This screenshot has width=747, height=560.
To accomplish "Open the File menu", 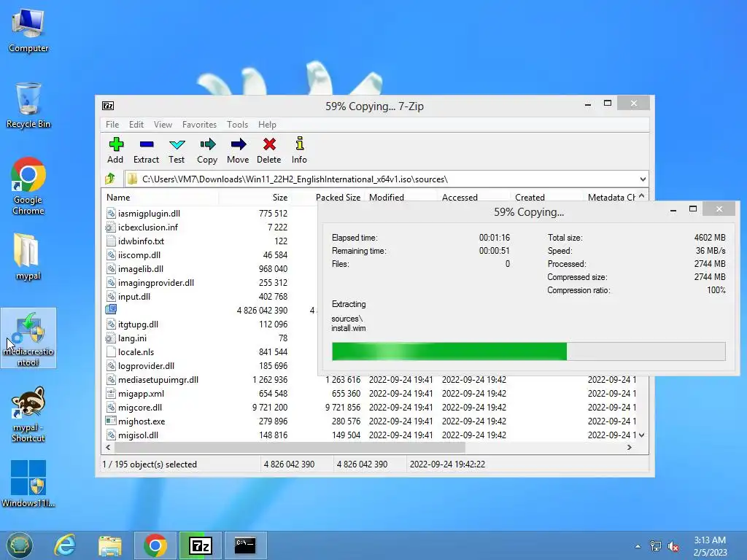I will click(112, 124).
